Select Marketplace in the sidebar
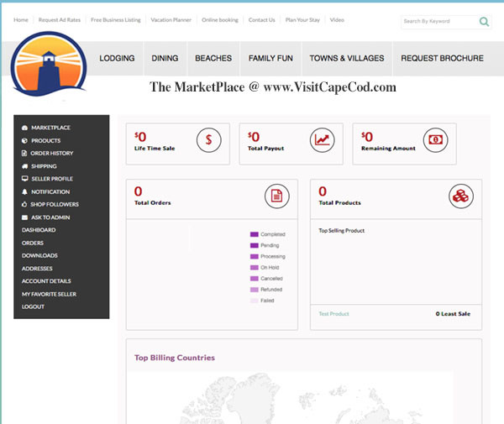This screenshot has height=424, width=504. tap(50, 128)
